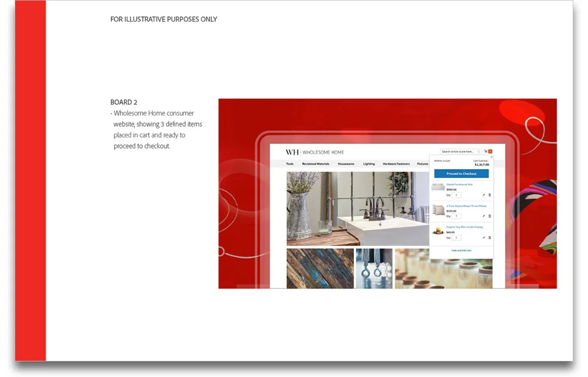Open the Lighting category
Image resolution: width=588 pixels, height=377 pixels.
369,164
